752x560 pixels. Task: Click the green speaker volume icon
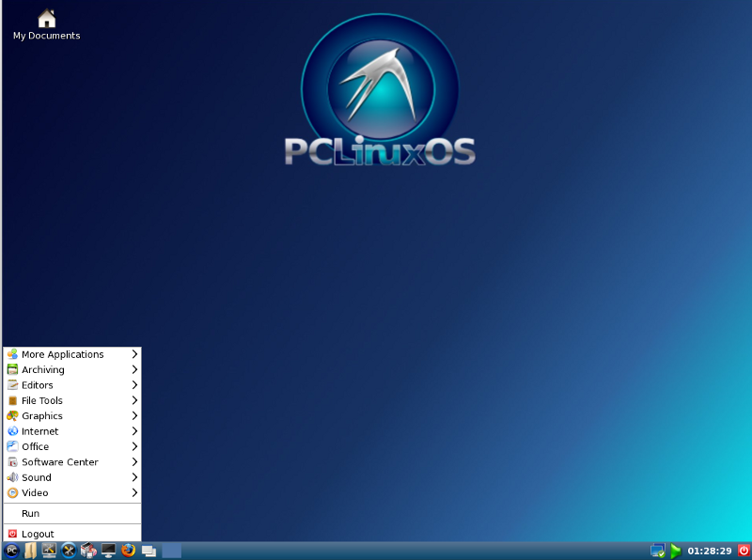pos(676,551)
